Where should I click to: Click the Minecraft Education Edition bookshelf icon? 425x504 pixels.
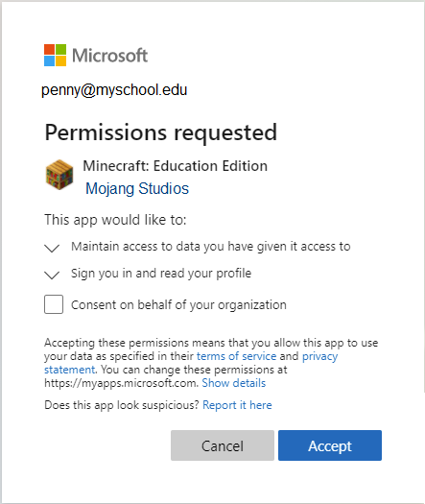coord(59,175)
